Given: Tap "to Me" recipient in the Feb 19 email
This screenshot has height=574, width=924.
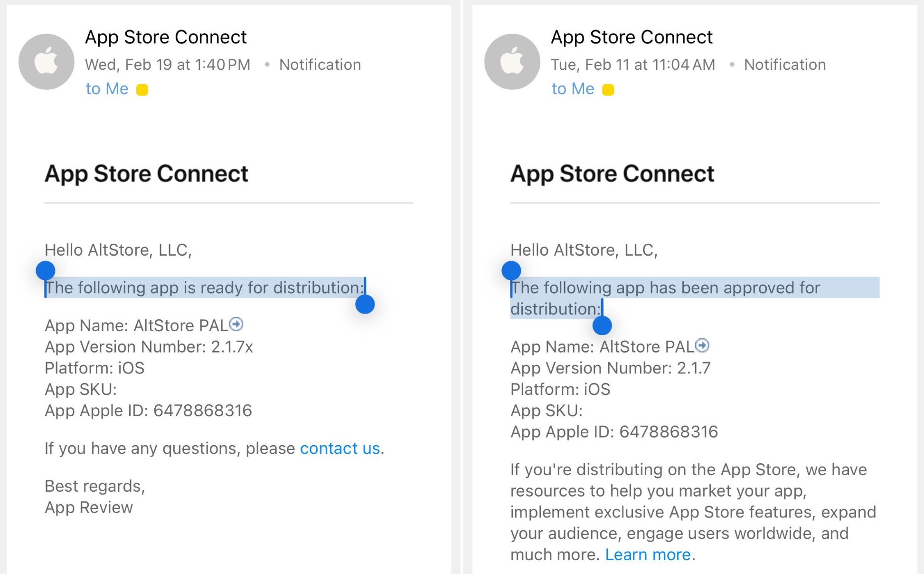Looking at the screenshot, I should click(x=107, y=89).
